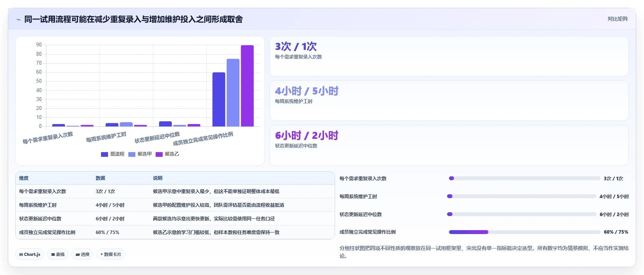
Task: Click the 成员独立完成常见操作比例 progress bar
Action: 525,232
